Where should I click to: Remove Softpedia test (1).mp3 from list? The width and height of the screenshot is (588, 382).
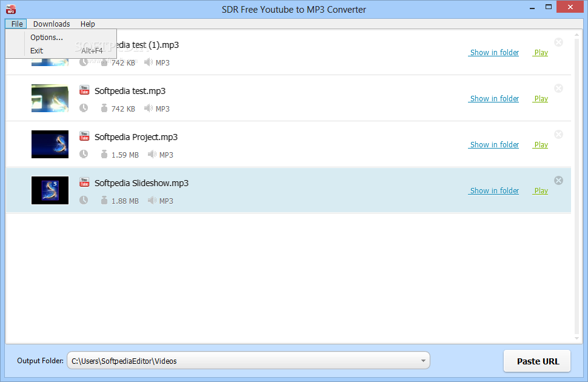[558, 42]
